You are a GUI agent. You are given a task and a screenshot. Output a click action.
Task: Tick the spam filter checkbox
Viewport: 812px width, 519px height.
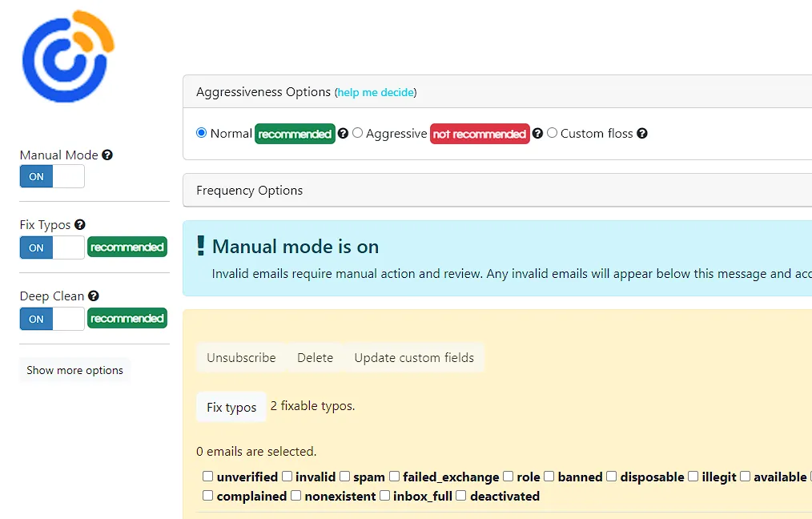pos(344,476)
